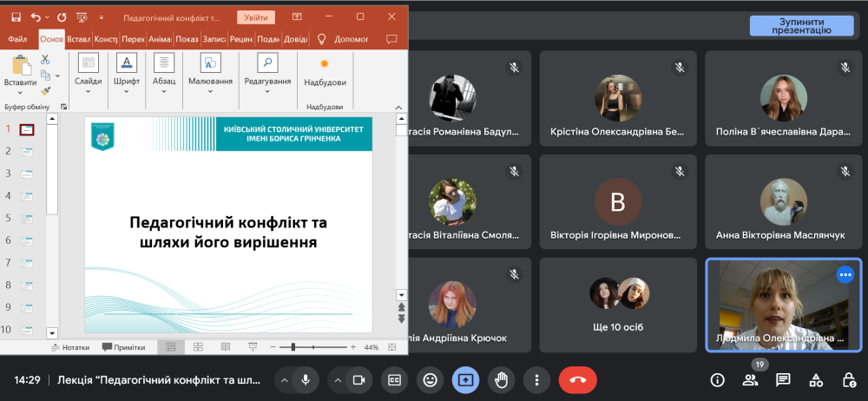Switch to the Показ слайдів tab

pyautogui.click(x=187, y=39)
